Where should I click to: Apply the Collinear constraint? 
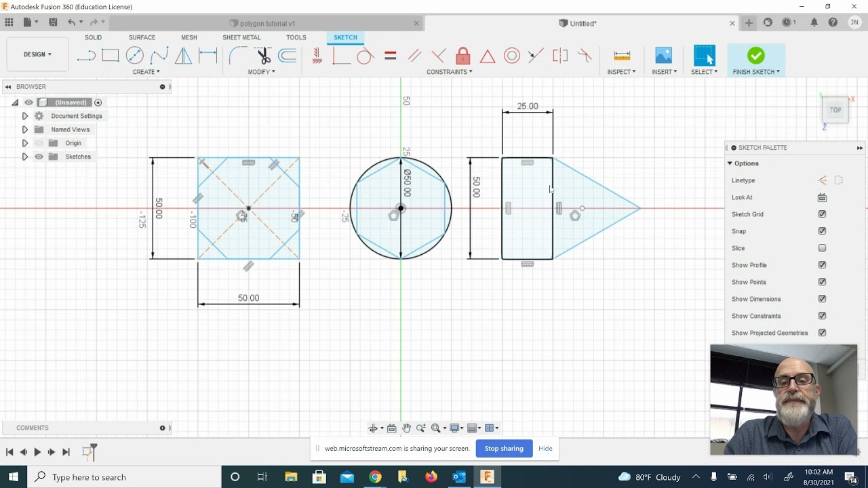(536, 56)
